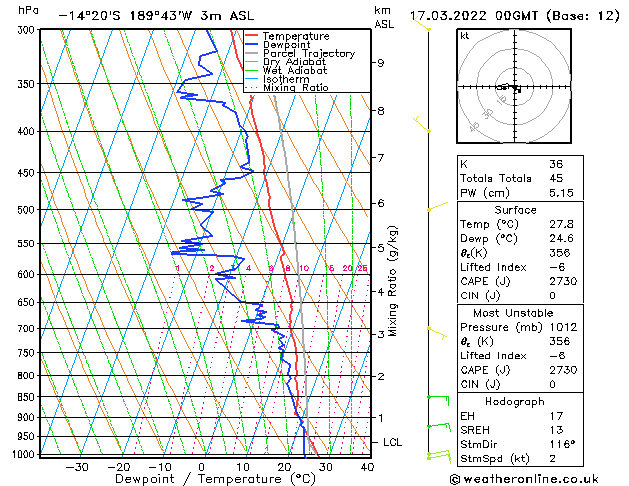The image size is (629, 486).
Task: Click the 1000 hPa pressure label
Action: 26,454
